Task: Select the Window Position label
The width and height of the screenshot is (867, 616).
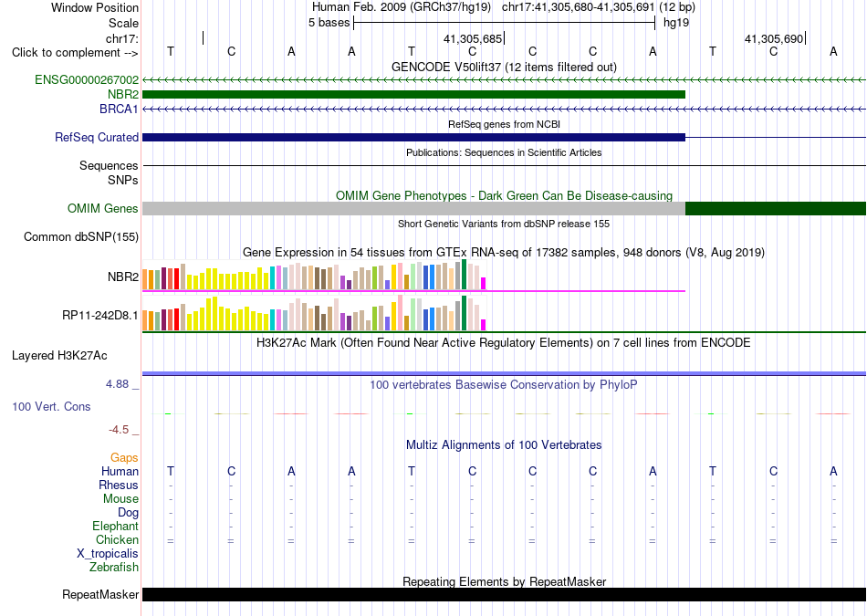Action: tap(95, 7)
